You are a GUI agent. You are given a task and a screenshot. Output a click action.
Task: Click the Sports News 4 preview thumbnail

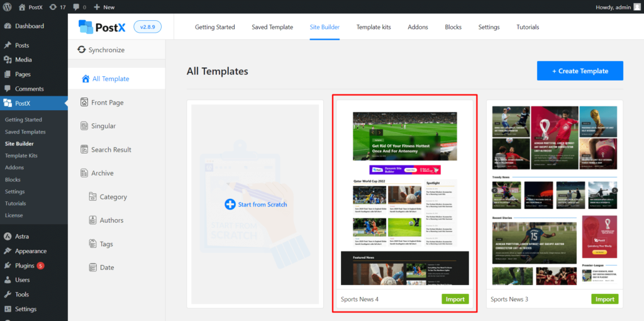pyautogui.click(x=404, y=195)
